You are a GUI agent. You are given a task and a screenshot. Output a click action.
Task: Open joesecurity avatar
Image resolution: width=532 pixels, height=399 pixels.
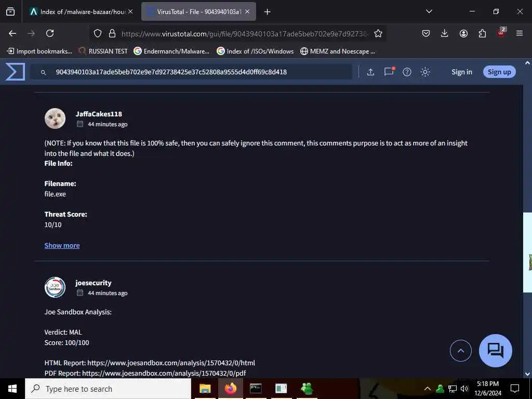55,287
